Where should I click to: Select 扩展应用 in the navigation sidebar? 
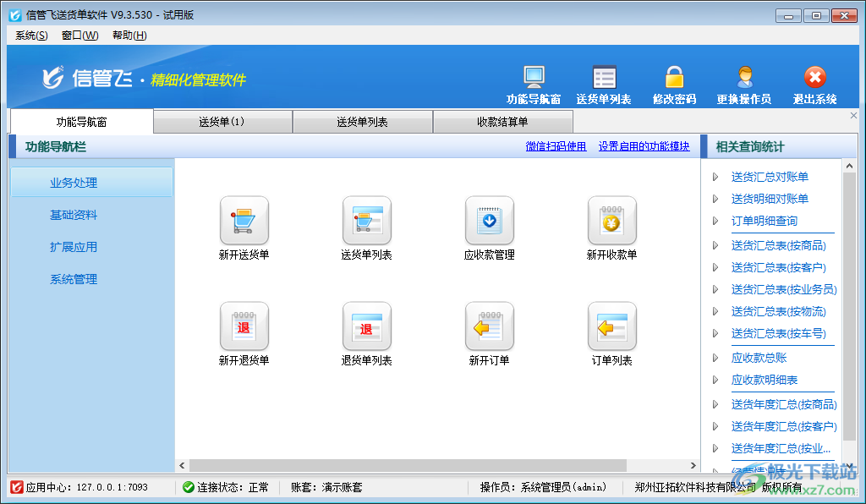click(x=74, y=247)
